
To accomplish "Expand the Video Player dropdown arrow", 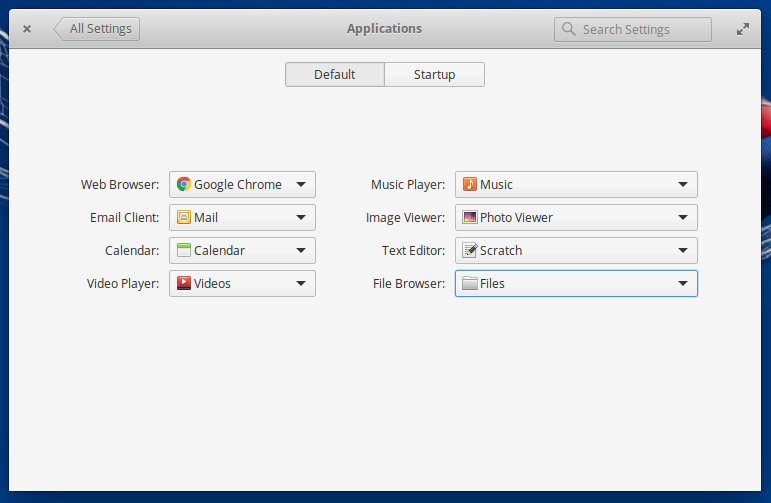I will 301,283.
